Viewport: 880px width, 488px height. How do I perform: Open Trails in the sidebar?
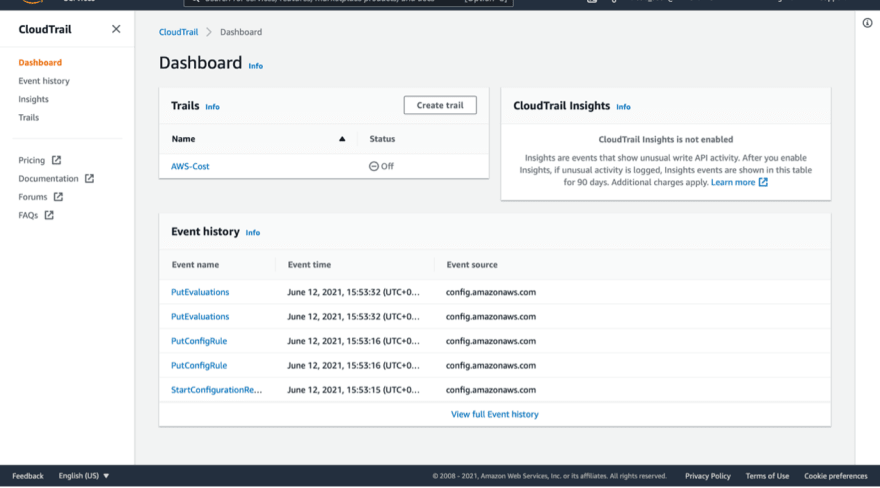tap(29, 117)
